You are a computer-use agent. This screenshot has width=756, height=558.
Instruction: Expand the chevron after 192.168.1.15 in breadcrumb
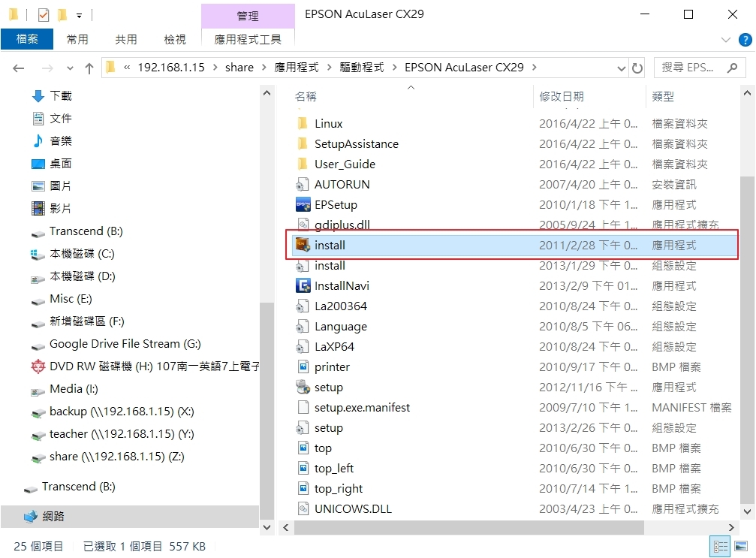point(215,68)
